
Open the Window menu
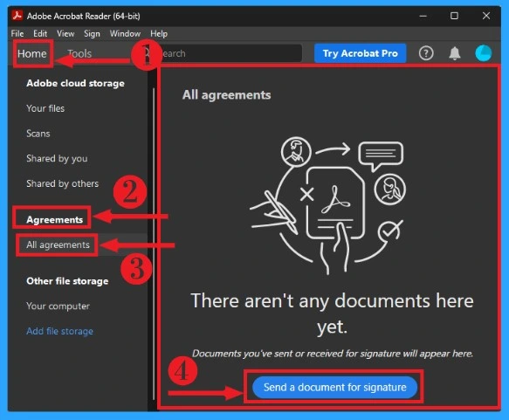point(125,33)
